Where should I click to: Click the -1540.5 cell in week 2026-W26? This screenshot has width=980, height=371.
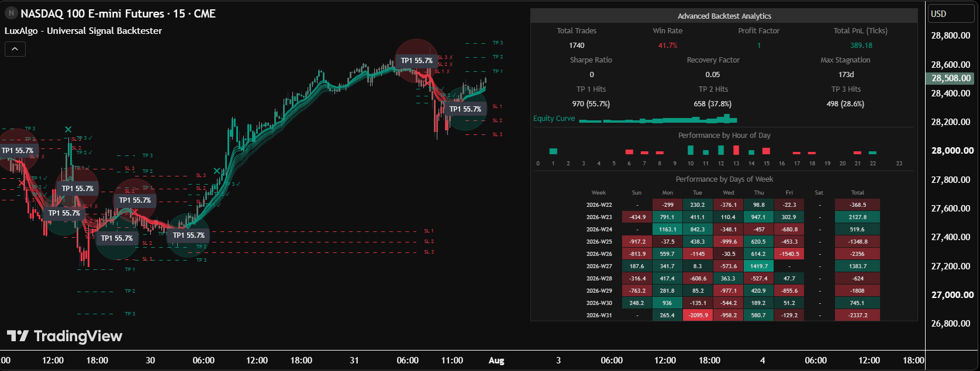tap(789, 254)
